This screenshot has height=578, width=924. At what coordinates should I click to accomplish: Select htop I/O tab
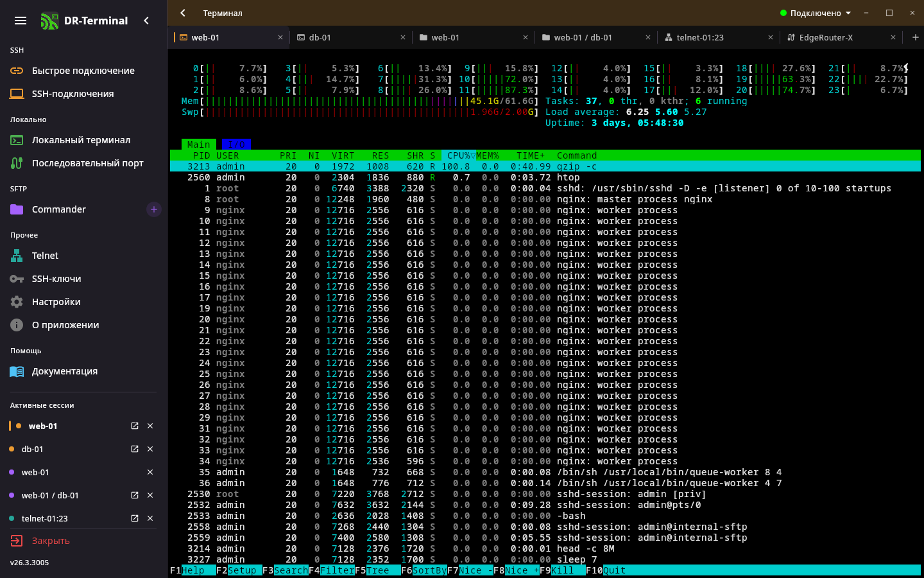236,144
